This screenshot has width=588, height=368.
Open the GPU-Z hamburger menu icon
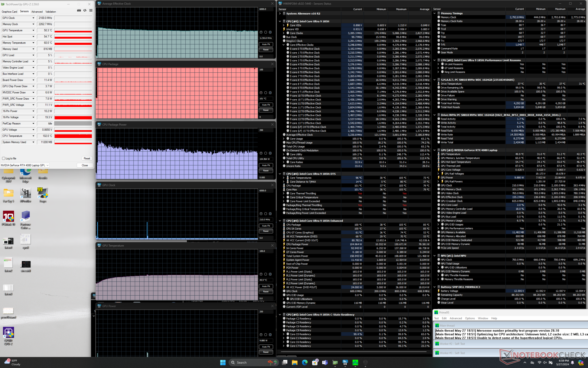[x=91, y=10]
